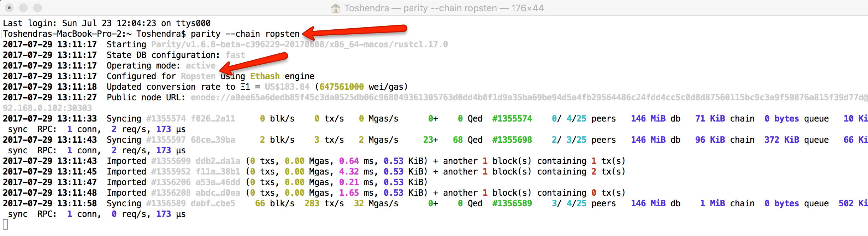Image resolution: width=868 pixels, height=236 pixels.
Task: Click the Parity version string 'Parity/v1.6.8-beta'
Action: pyautogui.click(x=196, y=45)
